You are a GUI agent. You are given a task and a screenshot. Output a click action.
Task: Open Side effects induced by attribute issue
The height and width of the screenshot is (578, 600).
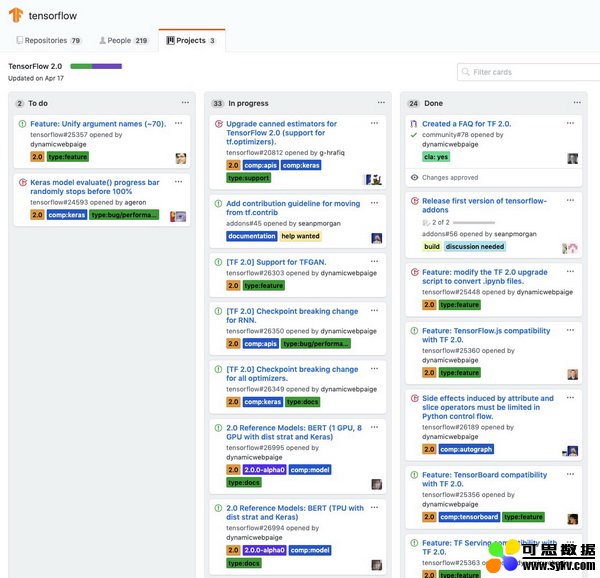[488, 407]
